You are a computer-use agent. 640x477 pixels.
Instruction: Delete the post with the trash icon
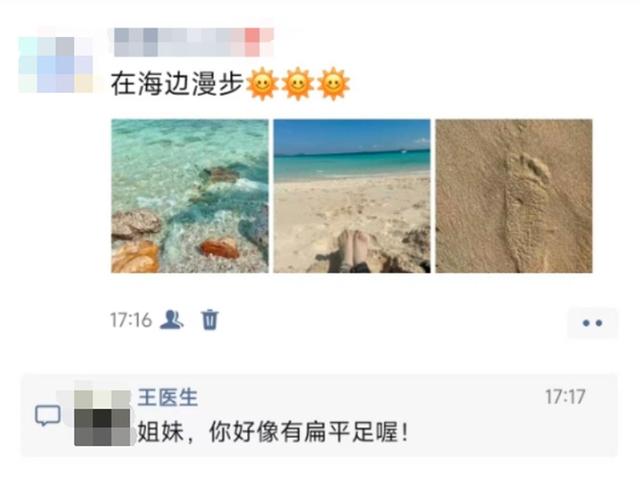pos(210,319)
